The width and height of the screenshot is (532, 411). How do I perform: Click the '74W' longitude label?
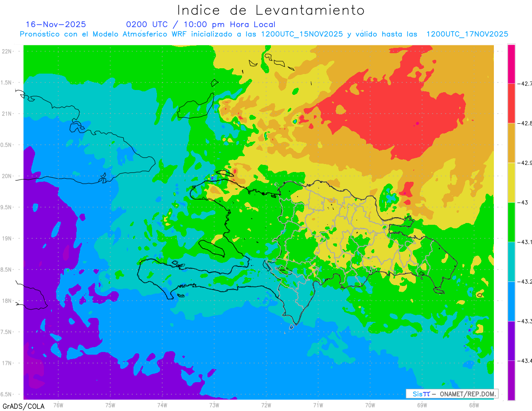162,405
